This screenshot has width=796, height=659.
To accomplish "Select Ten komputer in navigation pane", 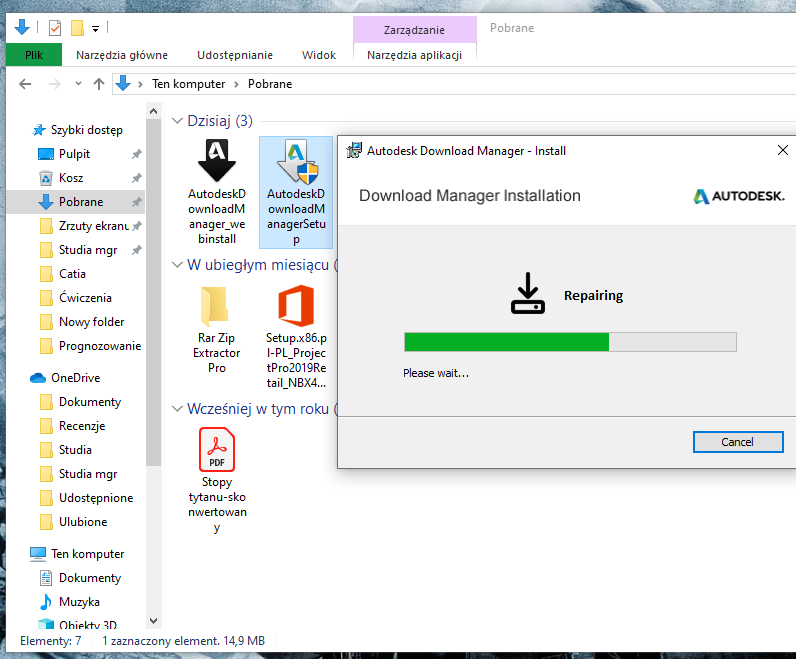I will pyautogui.click(x=87, y=554).
